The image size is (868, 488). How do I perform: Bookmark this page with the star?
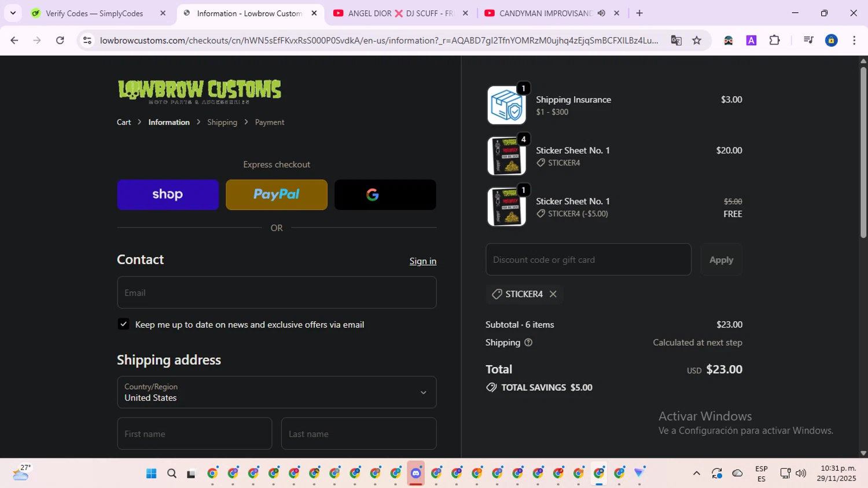click(697, 41)
